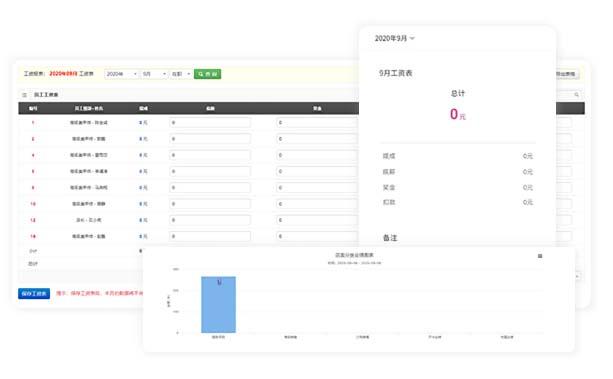Screen dimensions: 613x379
Task: Expand the 2020年9月 month selector chevron
Action: (x=412, y=38)
